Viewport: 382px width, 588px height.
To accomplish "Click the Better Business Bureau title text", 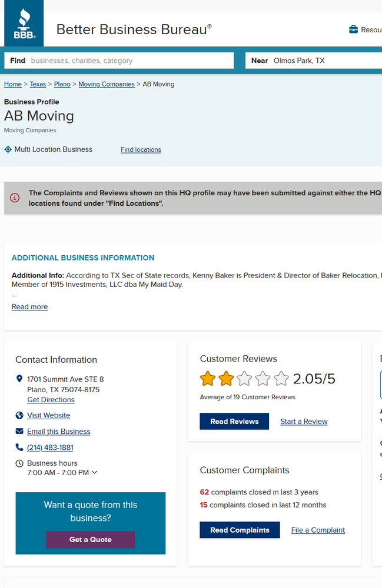I will tap(134, 29).
